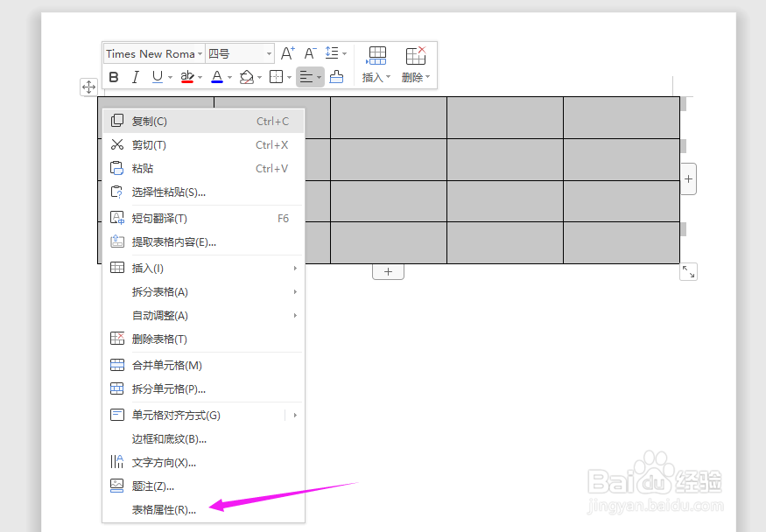This screenshot has height=532, width=766.
Task: Toggle Bold formatting in mini toolbar
Action: pyautogui.click(x=114, y=77)
